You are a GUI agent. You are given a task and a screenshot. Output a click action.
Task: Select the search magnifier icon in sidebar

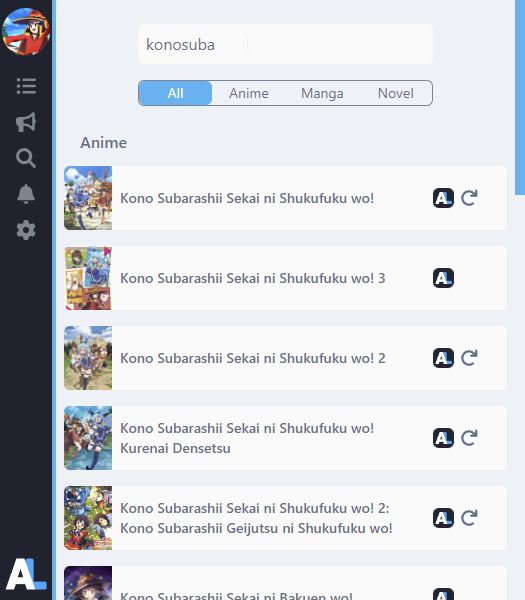(x=26, y=158)
